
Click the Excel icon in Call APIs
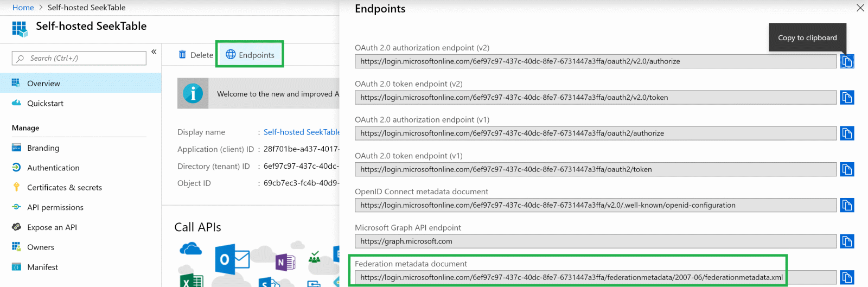pyautogui.click(x=192, y=281)
